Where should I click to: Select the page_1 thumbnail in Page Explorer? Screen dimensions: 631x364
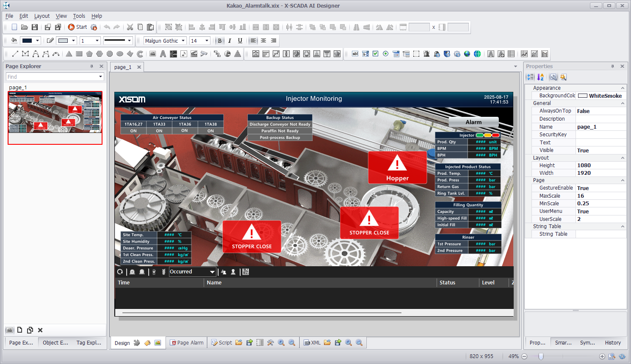(55, 118)
